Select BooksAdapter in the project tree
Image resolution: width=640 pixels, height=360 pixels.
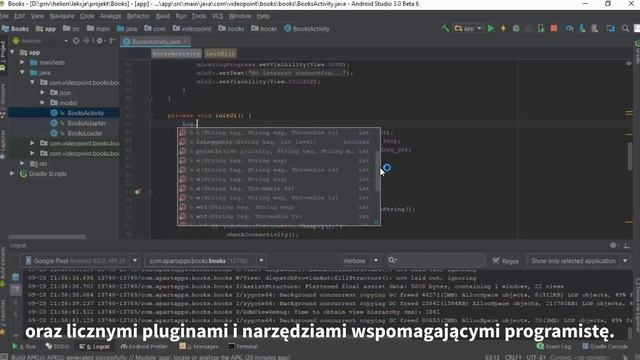86,123
